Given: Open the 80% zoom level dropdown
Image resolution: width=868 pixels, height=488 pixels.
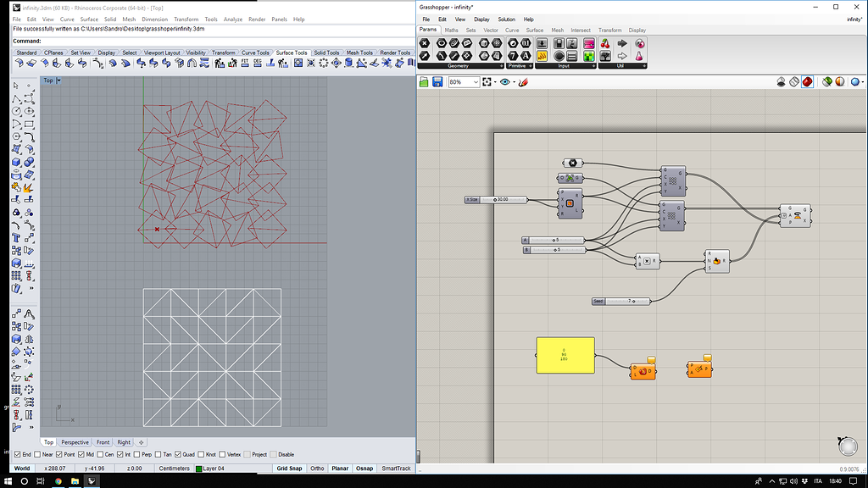Looking at the screenshot, I should click(x=476, y=82).
